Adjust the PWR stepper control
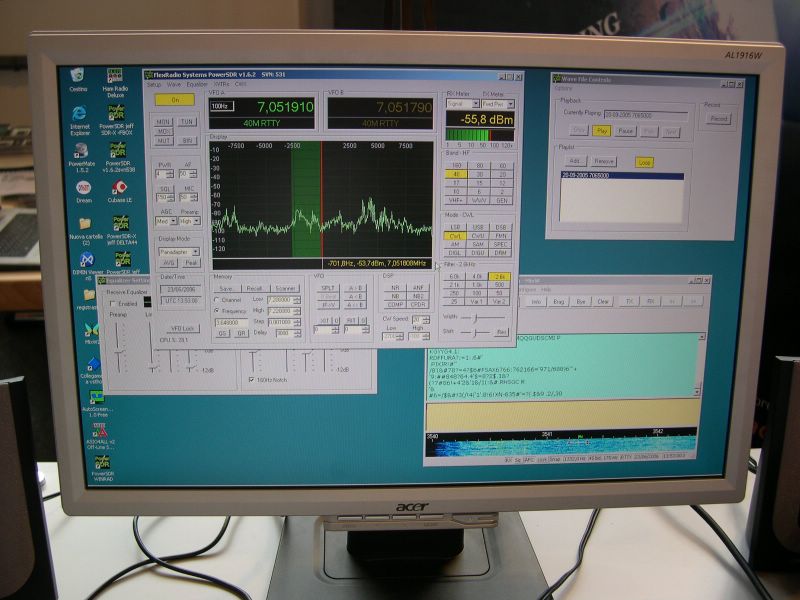Image resolution: width=800 pixels, height=600 pixels. coord(164,174)
